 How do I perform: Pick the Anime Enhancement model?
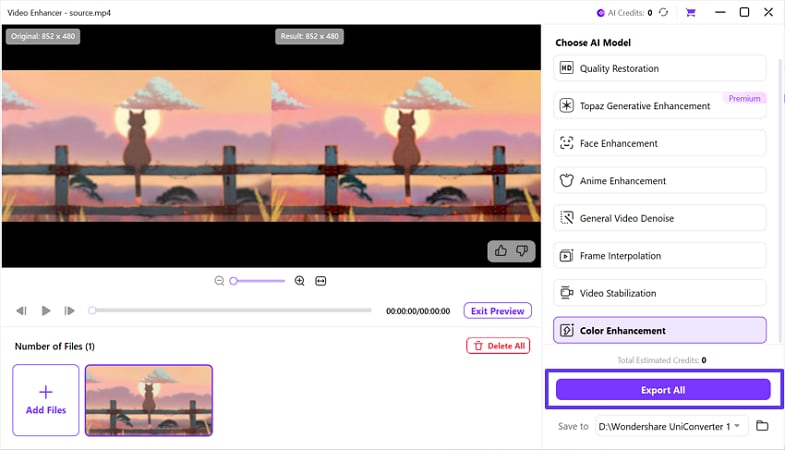pyautogui.click(x=659, y=181)
